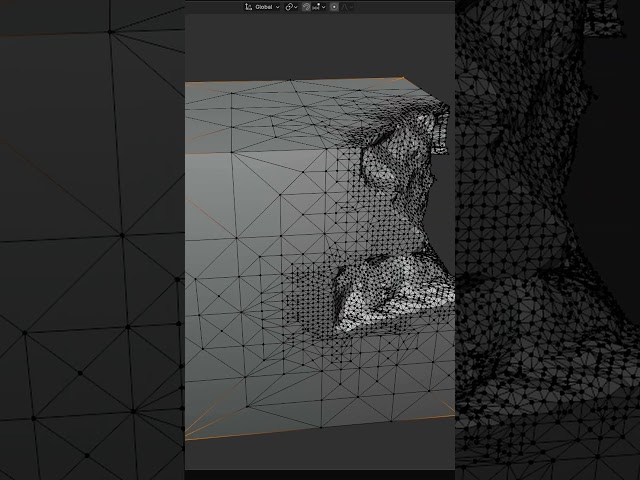Image resolution: width=640 pixels, height=480 pixels.
Task: Toggle proportional editing circle icon
Action: (x=334, y=7)
